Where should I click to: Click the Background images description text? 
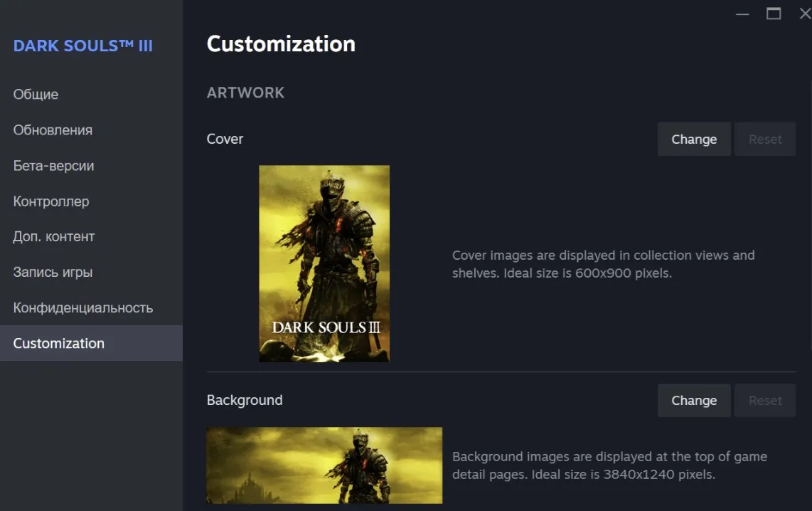[x=609, y=465]
